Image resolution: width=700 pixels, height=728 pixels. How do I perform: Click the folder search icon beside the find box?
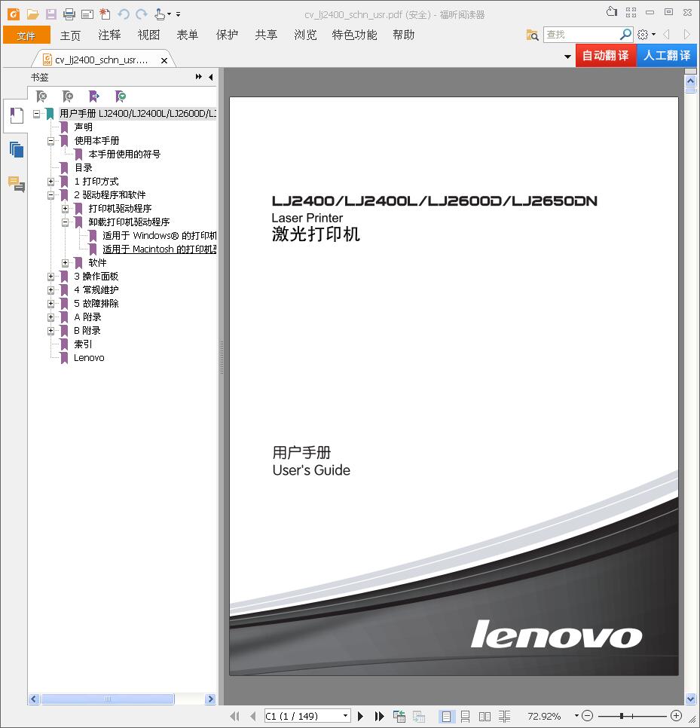(532, 35)
